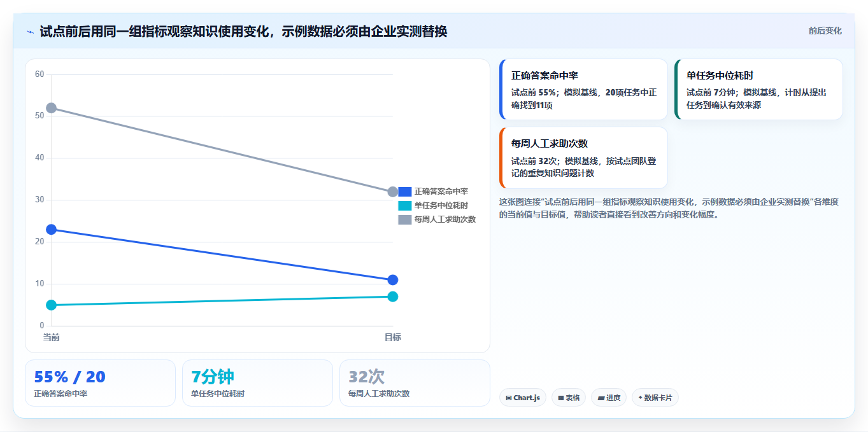868x432 pixels.
Task: Click the Chart.js chip icon
Action: pos(509,398)
